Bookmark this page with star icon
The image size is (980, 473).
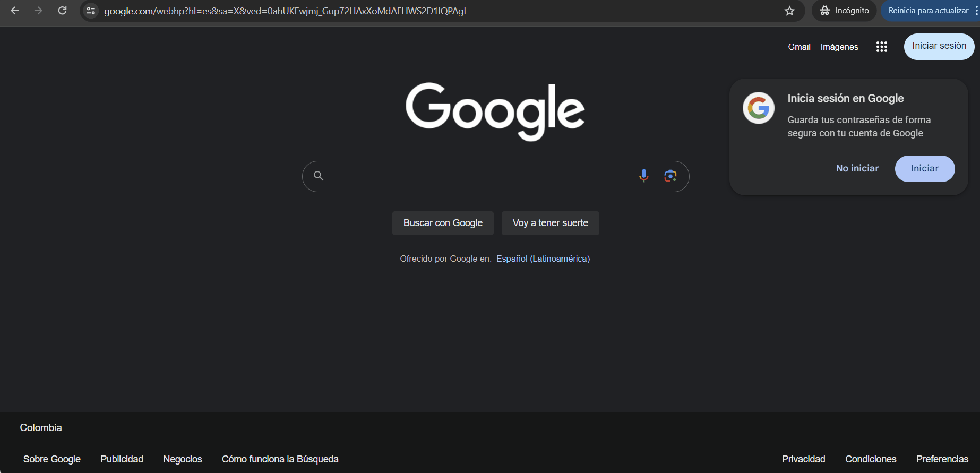coord(789,11)
